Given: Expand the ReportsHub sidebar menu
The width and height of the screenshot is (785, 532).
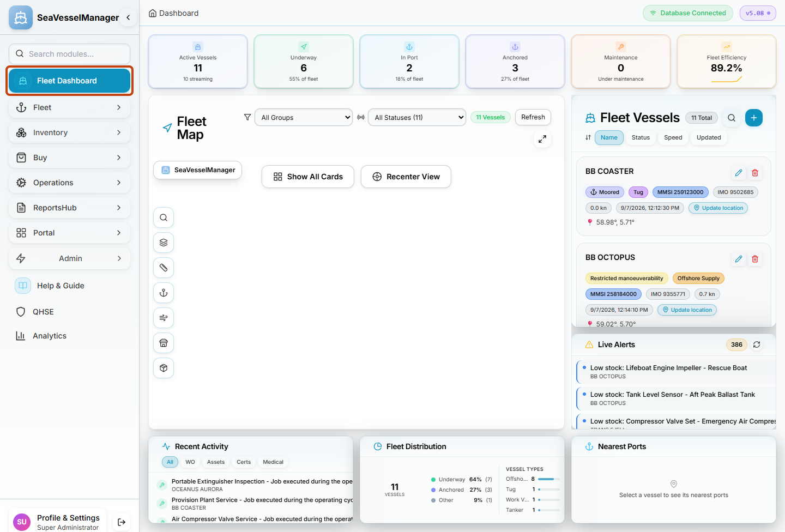Looking at the screenshot, I should coord(69,208).
